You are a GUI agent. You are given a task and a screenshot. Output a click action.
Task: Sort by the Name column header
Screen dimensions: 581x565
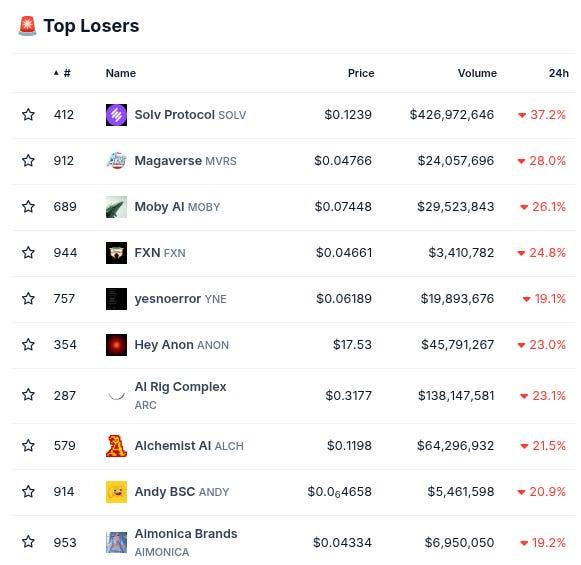pos(121,73)
